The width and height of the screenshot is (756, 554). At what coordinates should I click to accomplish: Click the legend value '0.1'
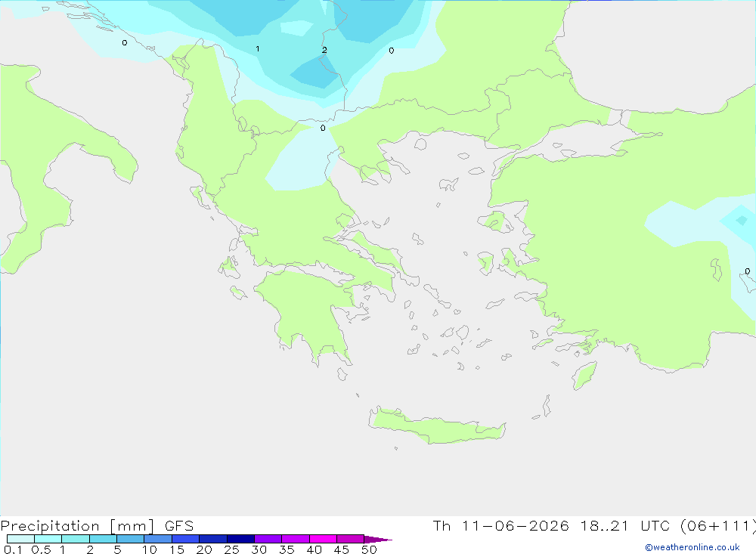pos(13,549)
